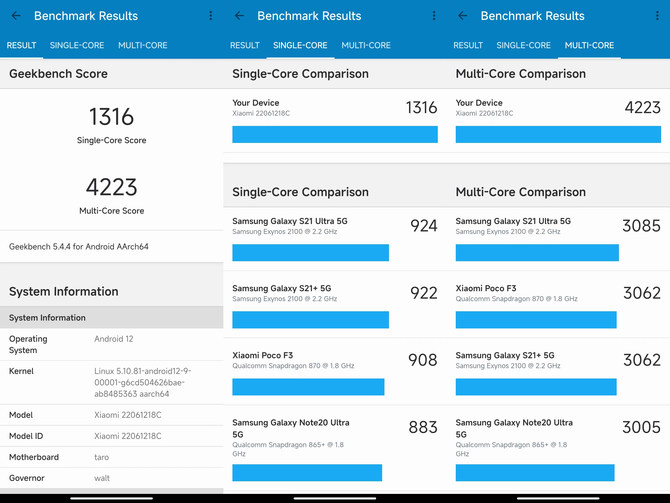Open MULTI-CORE tab on the middle screen
This screenshot has height=503, width=670.
tap(366, 45)
